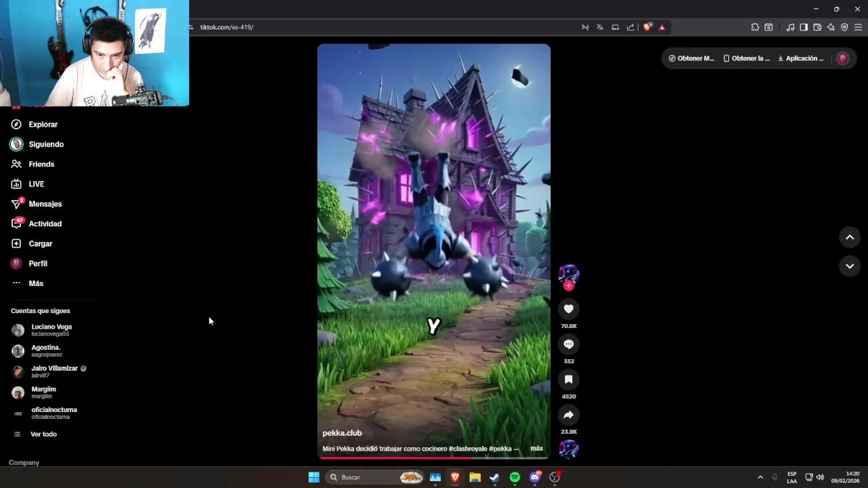Open Brave Rewards triangle icon

[662, 27]
